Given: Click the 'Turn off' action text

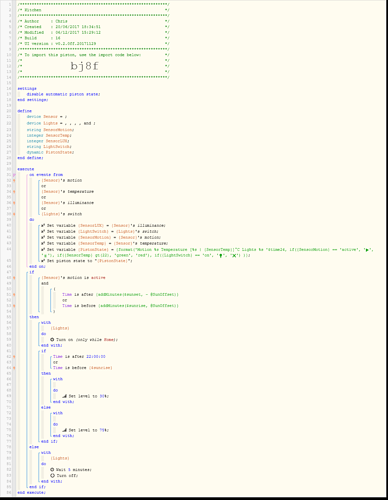Looking at the screenshot, I should pos(67,475).
